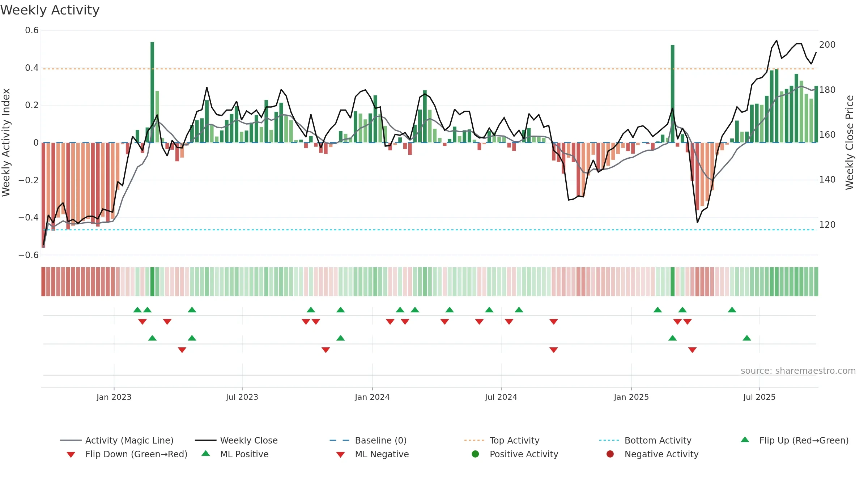Screen dimensions: 868x488
Task: Click the Weekly Activity Index axis title
Action: point(6,142)
